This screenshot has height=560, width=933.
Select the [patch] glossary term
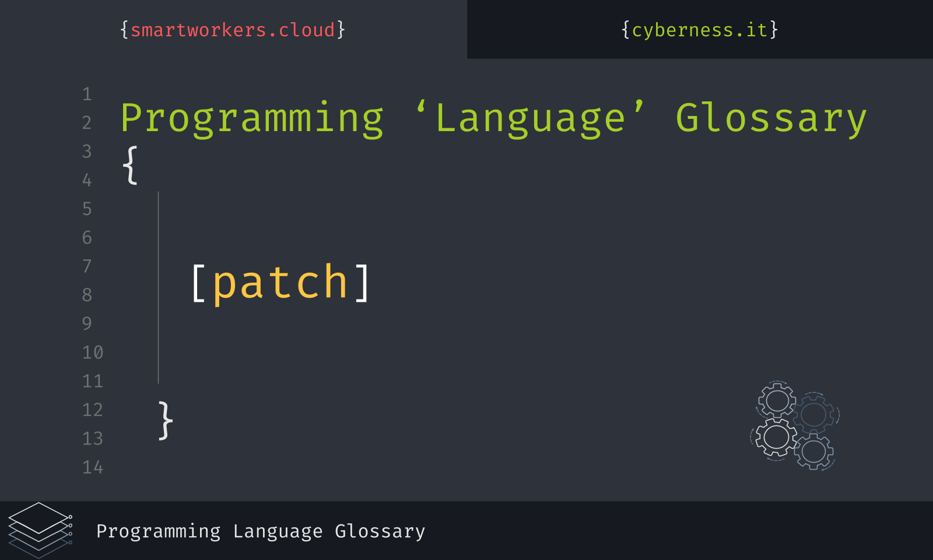(x=280, y=283)
